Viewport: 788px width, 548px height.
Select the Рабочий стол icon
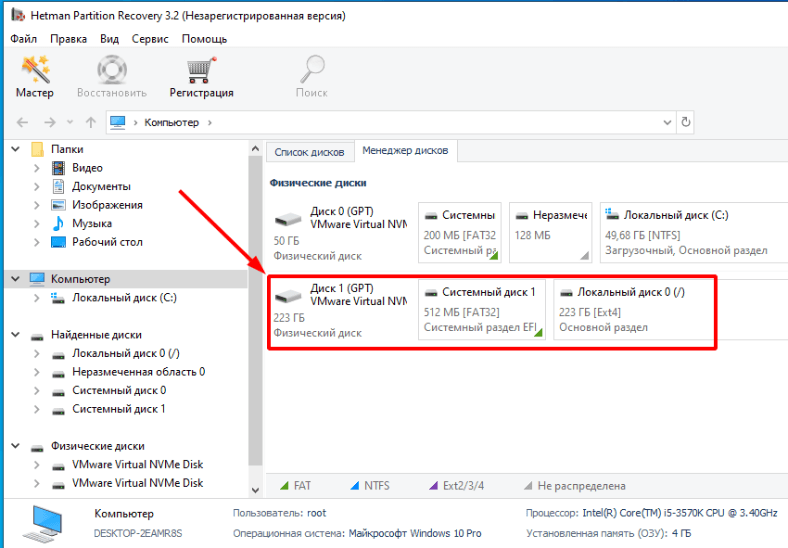(x=58, y=242)
